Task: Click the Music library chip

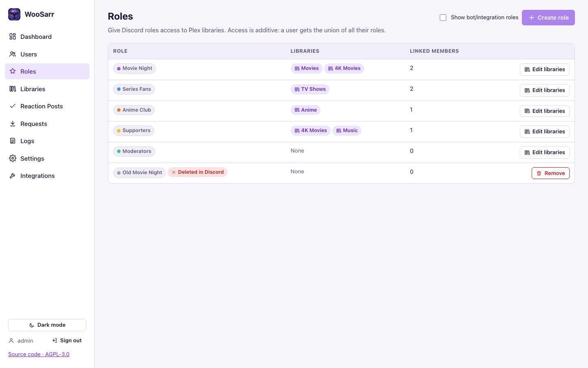Action: click(347, 130)
